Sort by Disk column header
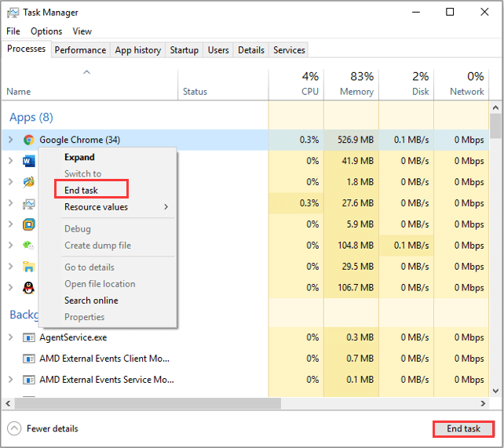This screenshot has width=504, height=448. point(407,84)
